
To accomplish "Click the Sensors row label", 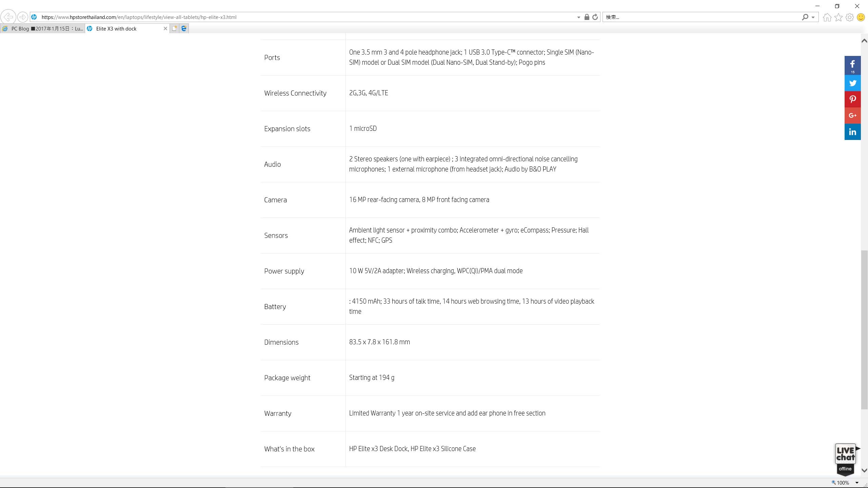I will [276, 236].
